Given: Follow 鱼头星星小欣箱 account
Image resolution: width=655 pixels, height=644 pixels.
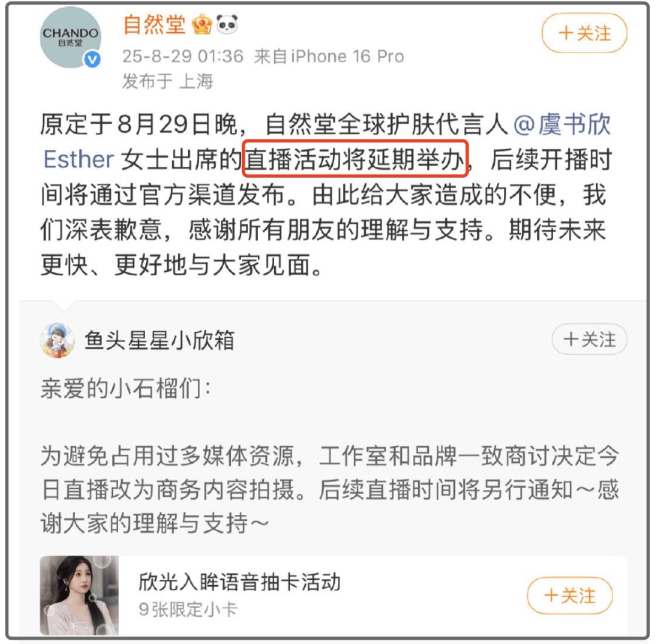Looking at the screenshot, I should click(x=589, y=339).
